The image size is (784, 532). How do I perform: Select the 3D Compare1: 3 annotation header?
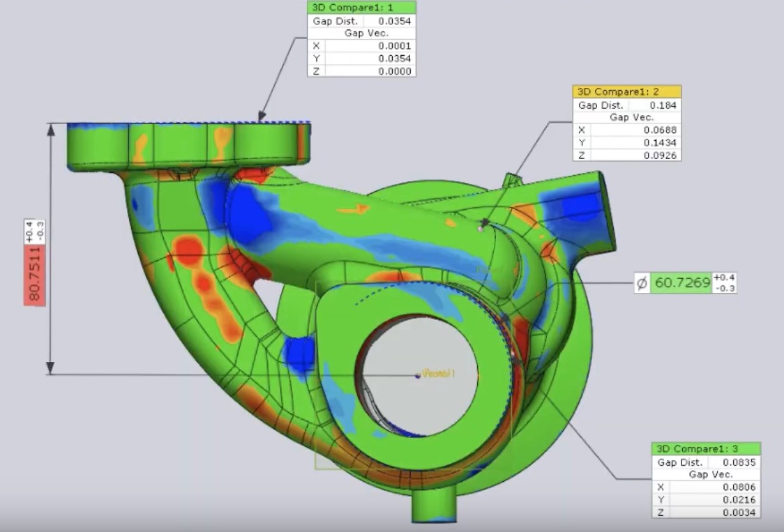pos(706,448)
